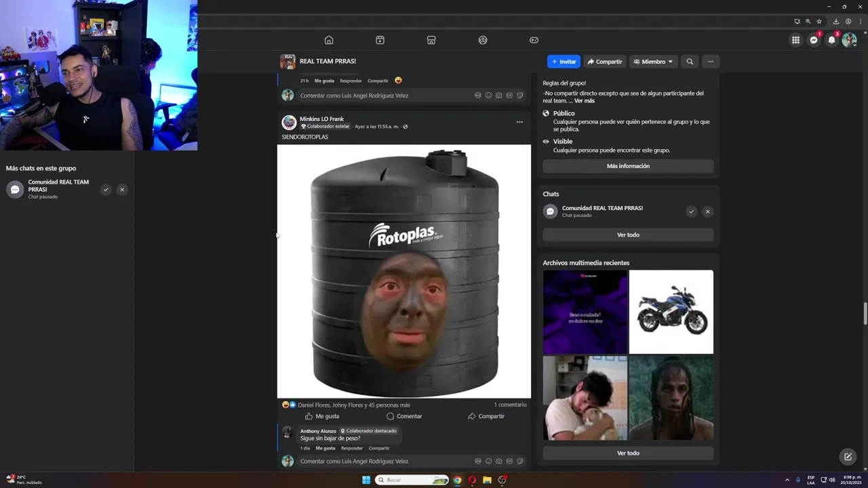The image size is (868, 488).
Task: Open the blue motorcycle media thumbnail
Action: 671,312
